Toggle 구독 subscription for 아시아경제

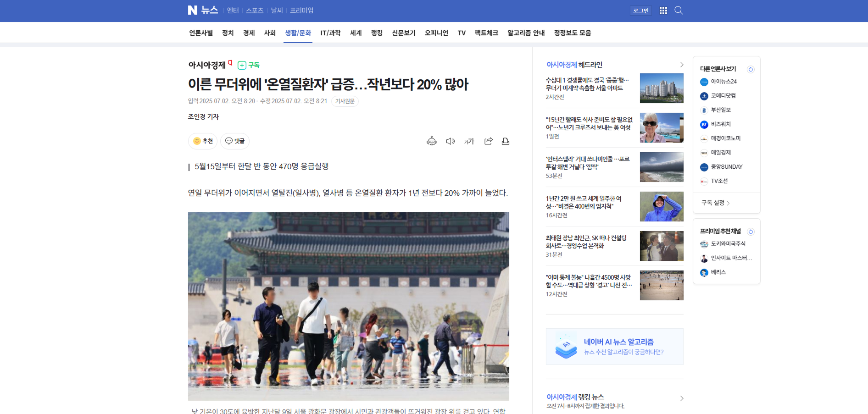(x=249, y=65)
